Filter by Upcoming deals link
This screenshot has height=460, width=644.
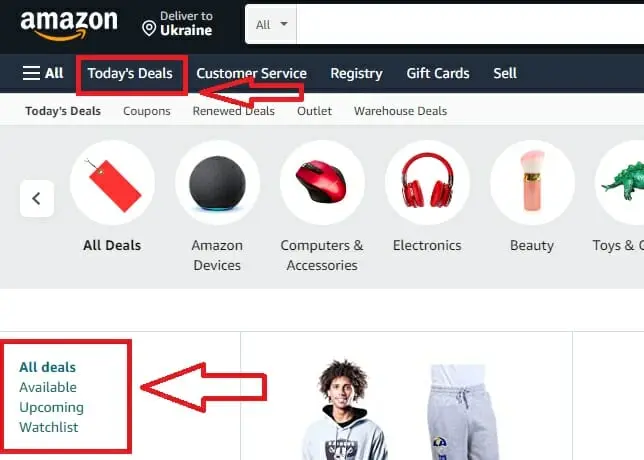coord(51,407)
